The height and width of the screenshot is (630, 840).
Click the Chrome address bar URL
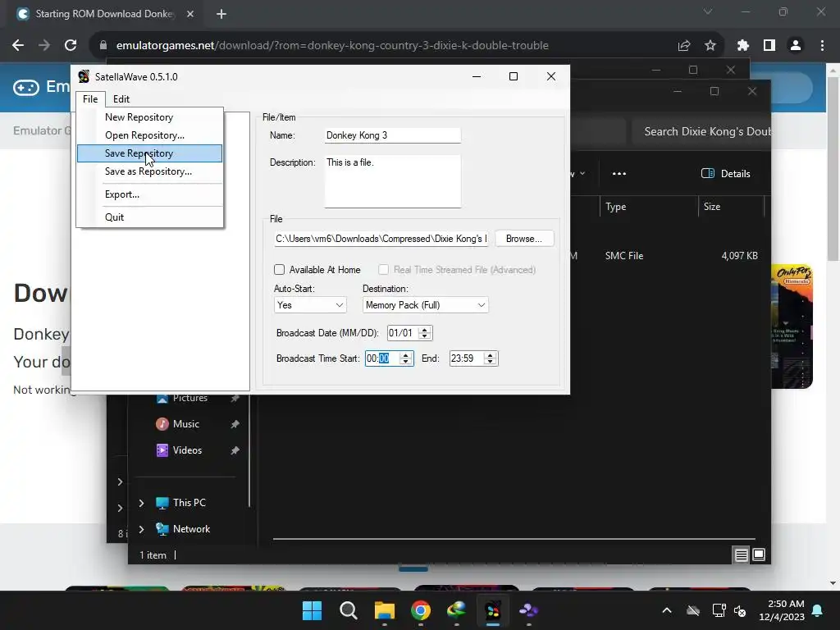(x=332, y=46)
